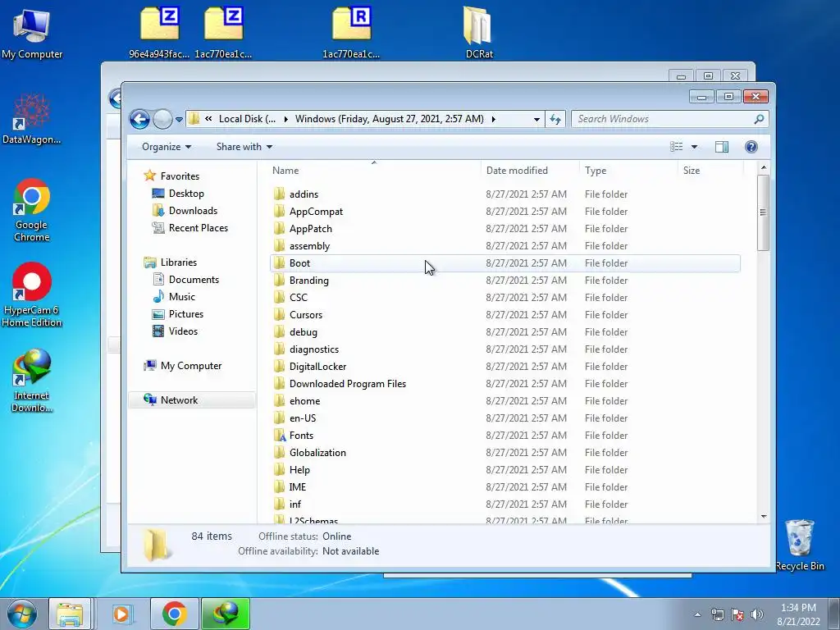
Task: Click the search magnifier icon
Action: [759, 119]
